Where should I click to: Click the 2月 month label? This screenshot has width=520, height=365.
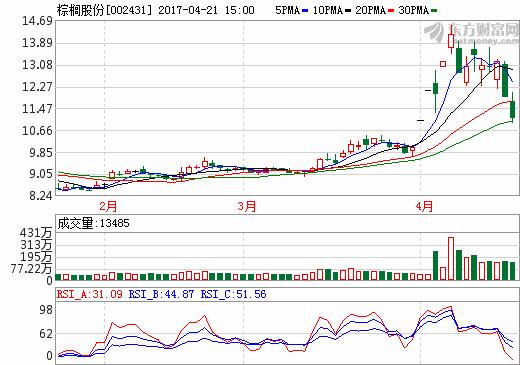click(x=108, y=206)
